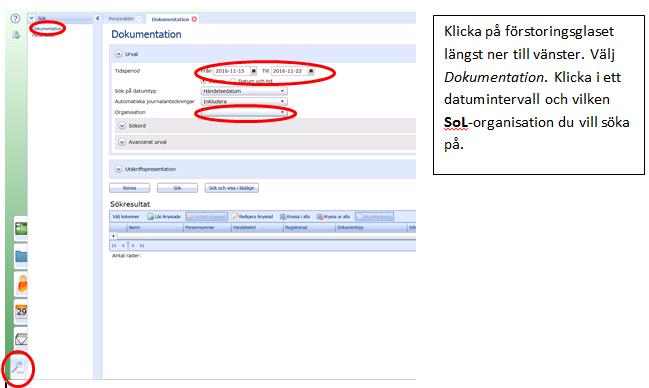Go to next page of search results
The height and width of the screenshot is (388, 649).
[133, 246]
